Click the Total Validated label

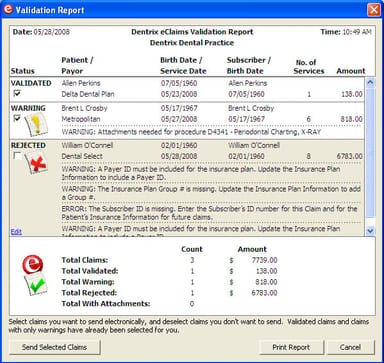tap(90, 271)
